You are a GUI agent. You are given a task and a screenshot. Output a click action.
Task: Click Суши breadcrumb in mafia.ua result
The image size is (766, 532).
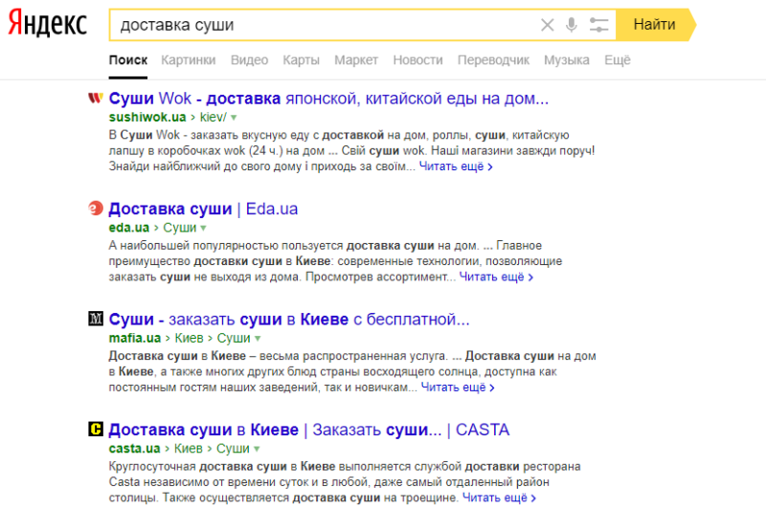coord(234,338)
